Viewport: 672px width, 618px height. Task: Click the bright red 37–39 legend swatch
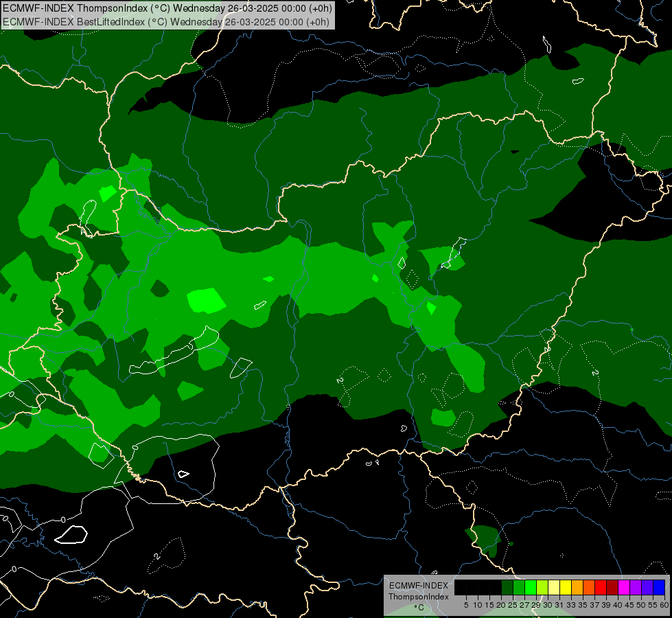point(601,587)
